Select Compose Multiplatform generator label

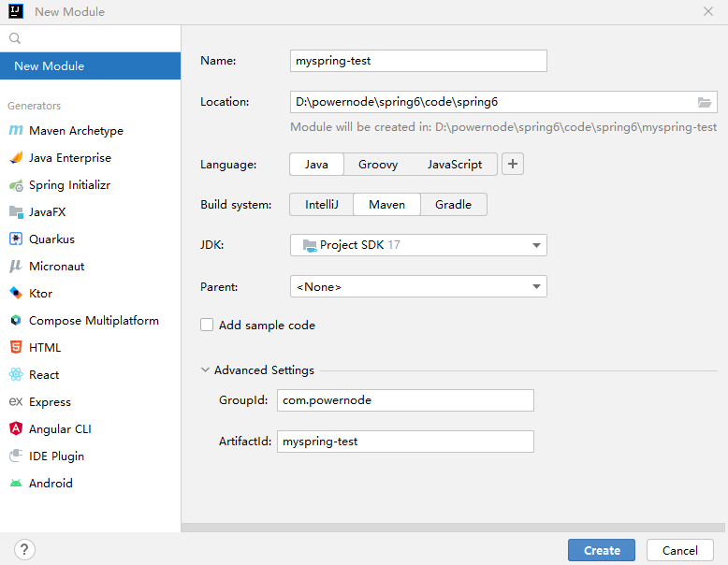(94, 320)
